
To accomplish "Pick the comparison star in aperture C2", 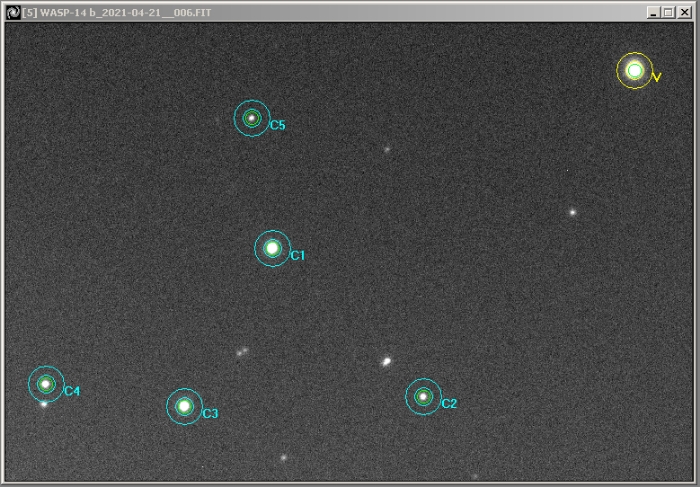I will pos(423,397).
